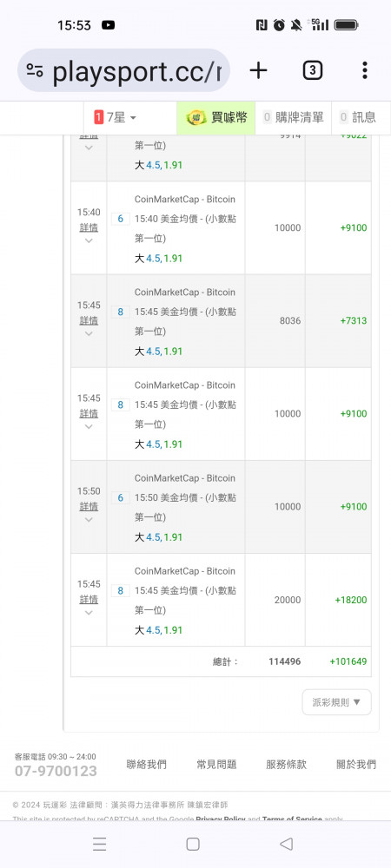Screen dimensions: 391x868
Task: Tap Android home square button
Action: [193, 844]
